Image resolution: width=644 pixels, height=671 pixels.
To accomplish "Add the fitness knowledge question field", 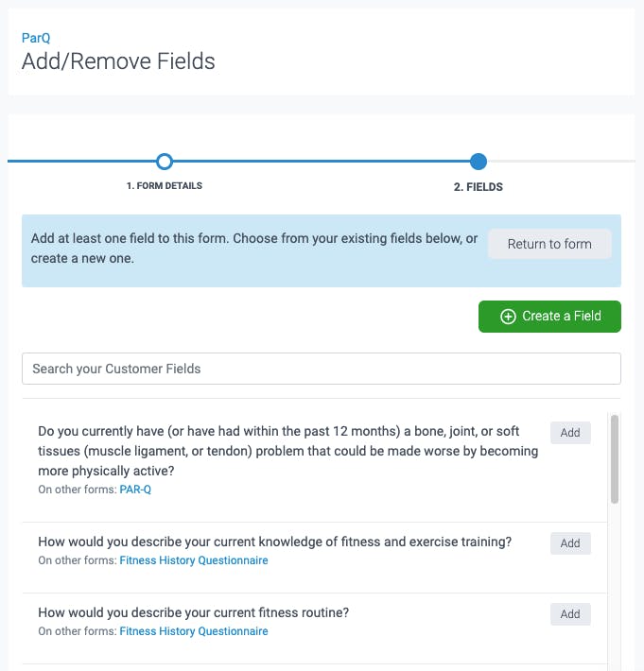I will click(x=570, y=543).
